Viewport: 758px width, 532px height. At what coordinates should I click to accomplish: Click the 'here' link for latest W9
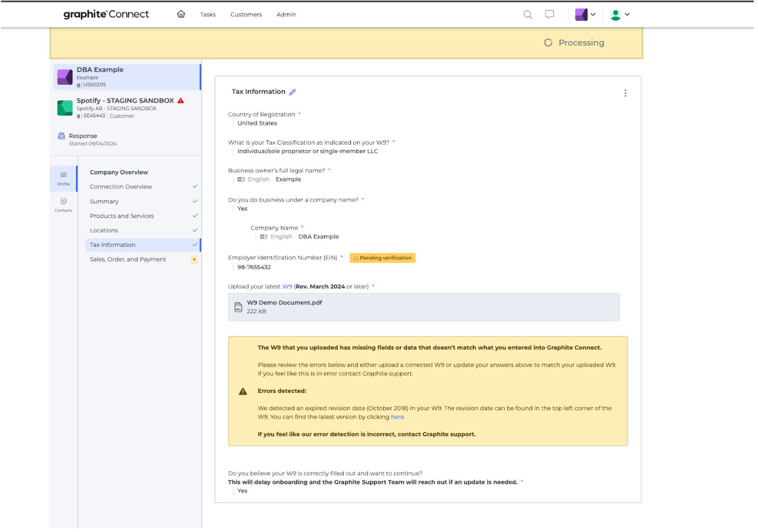[397, 417]
